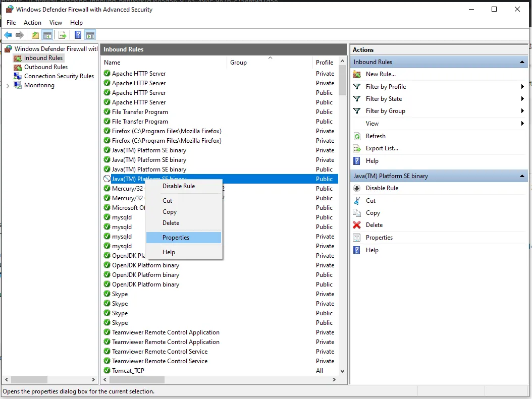Click Disable Rule label in Actions pane

point(382,188)
